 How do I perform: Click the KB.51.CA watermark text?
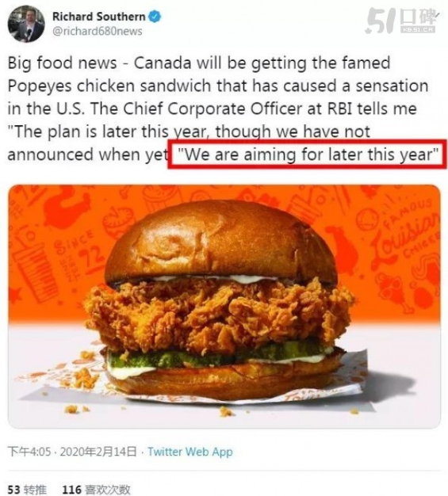(418, 29)
